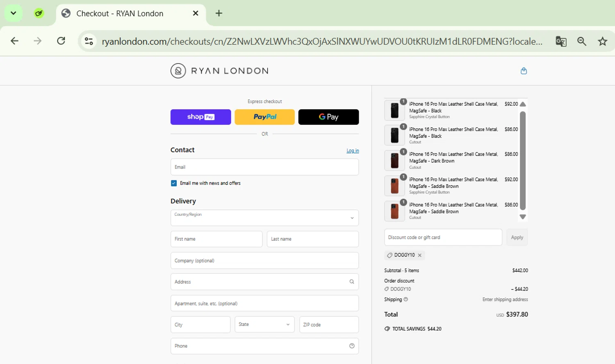
Task: Focus the Last name field
Action: click(x=313, y=239)
